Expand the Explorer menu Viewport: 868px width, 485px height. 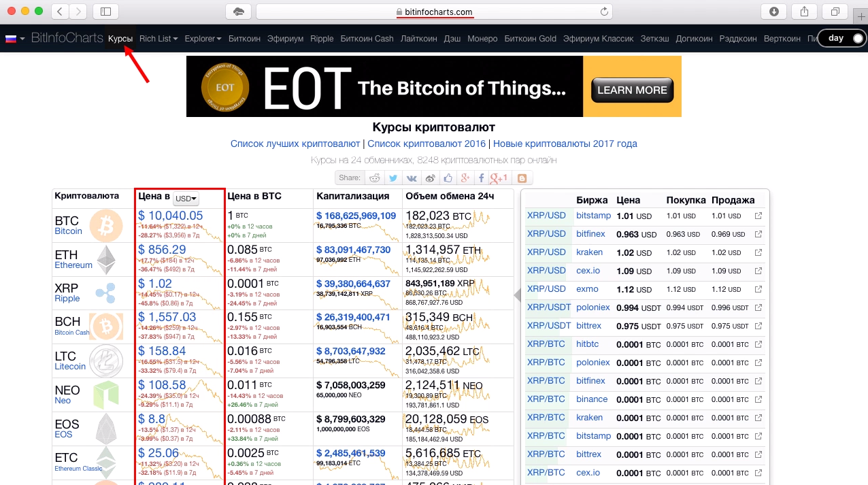203,39
